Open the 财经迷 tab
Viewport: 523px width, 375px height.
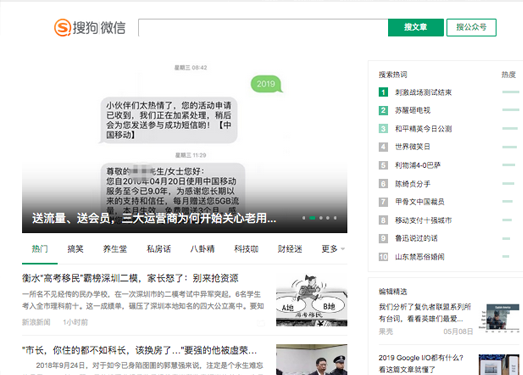tap(290, 249)
